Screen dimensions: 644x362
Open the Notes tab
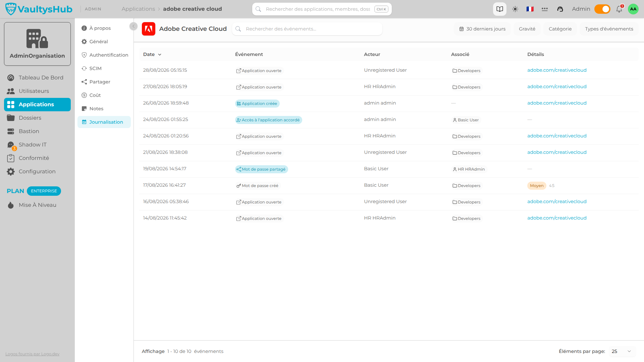click(104, 109)
